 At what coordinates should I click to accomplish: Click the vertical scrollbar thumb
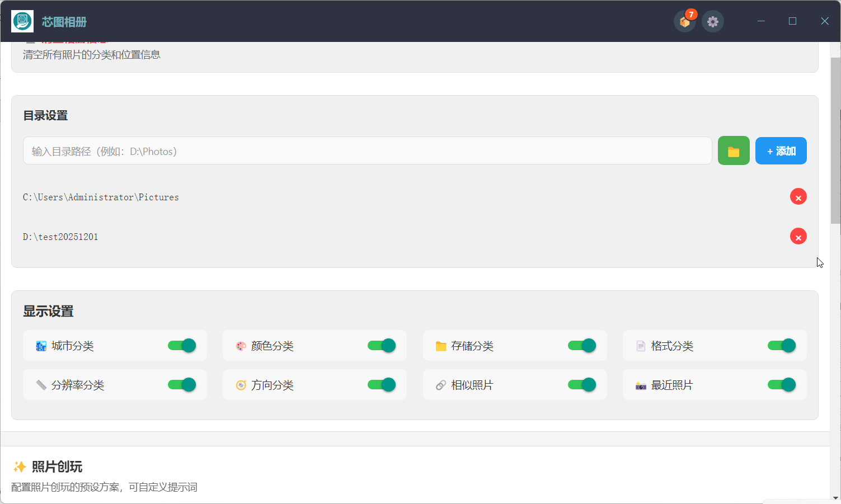[x=835, y=140]
